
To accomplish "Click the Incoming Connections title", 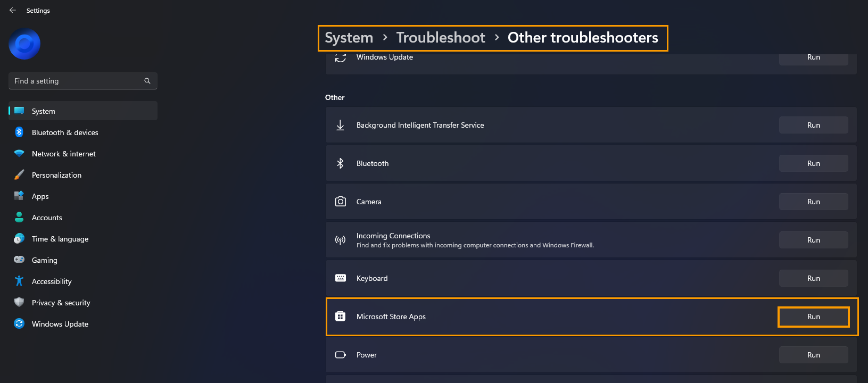I will [393, 236].
